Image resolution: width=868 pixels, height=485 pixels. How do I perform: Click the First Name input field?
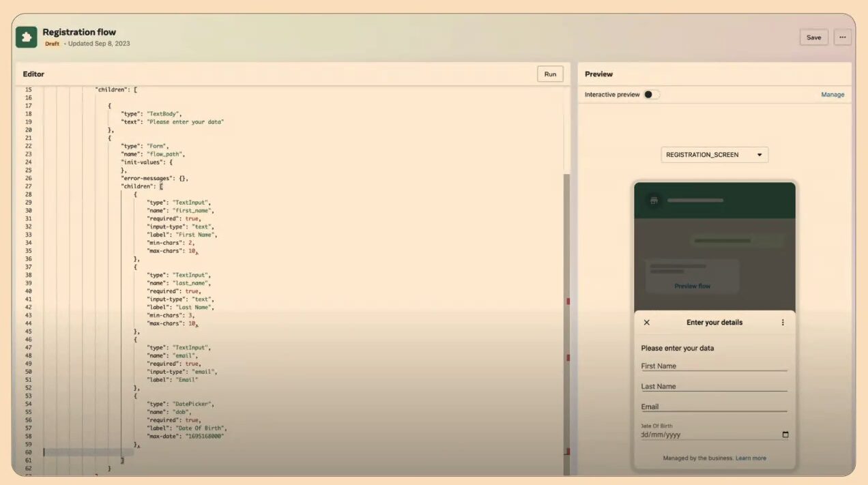[x=713, y=366]
